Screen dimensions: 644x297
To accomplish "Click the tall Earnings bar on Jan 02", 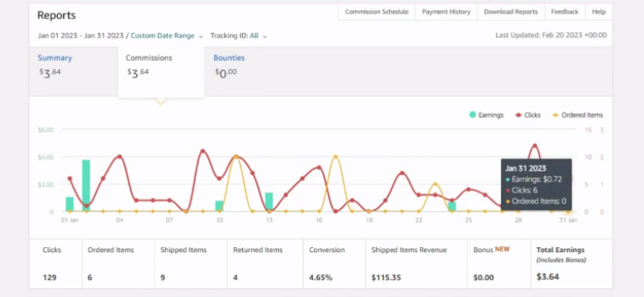I will (x=86, y=185).
